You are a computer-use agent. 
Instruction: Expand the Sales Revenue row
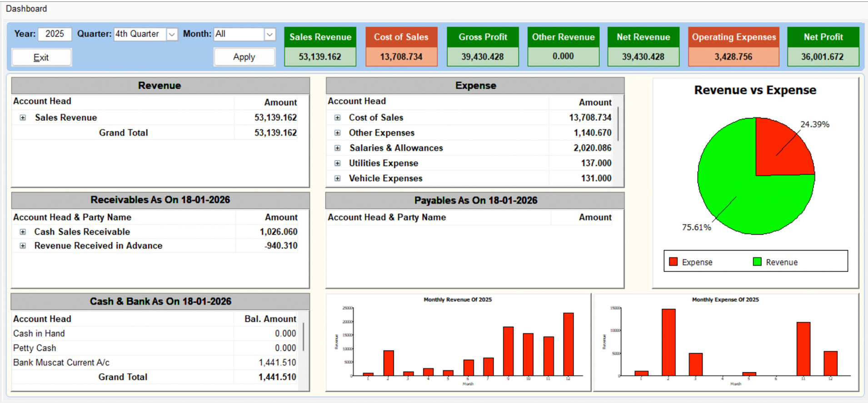[x=23, y=118]
